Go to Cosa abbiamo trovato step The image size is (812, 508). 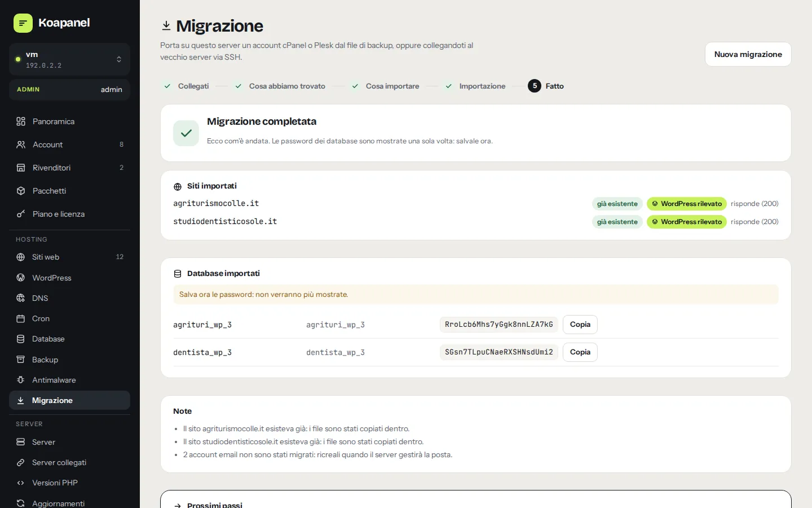(x=280, y=86)
